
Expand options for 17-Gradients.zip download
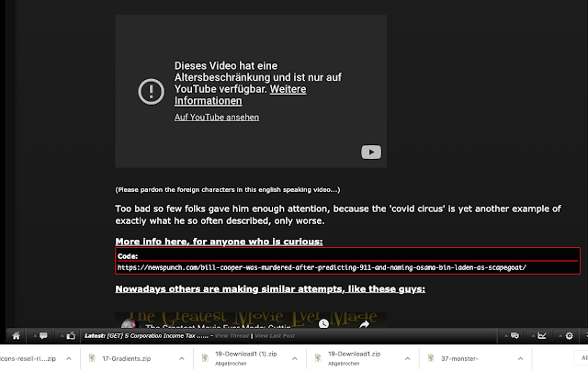(x=182, y=358)
